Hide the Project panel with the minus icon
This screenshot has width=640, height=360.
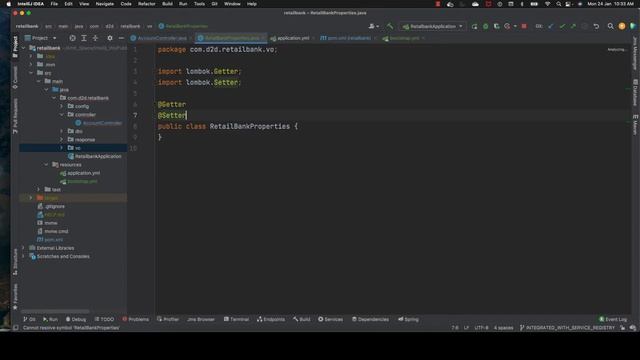[121, 38]
